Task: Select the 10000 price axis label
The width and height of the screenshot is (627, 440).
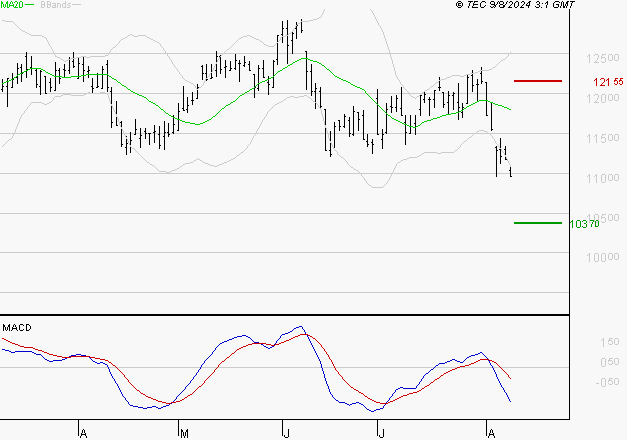Action: point(603,257)
